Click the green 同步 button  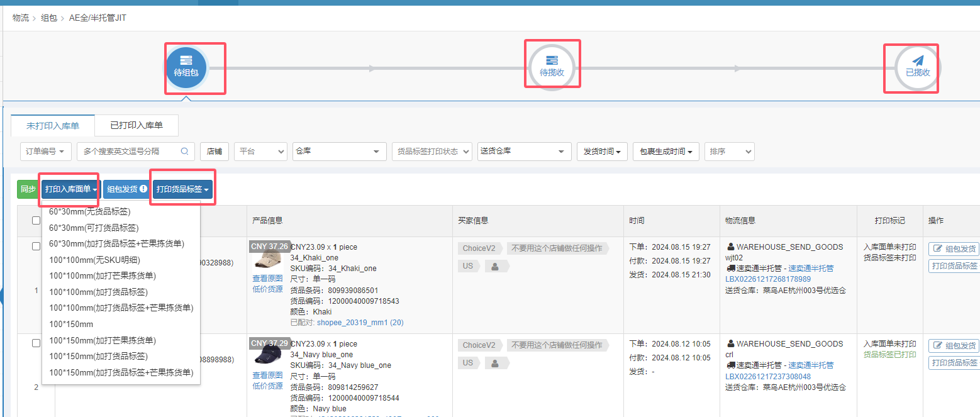click(x=28, y=189)
